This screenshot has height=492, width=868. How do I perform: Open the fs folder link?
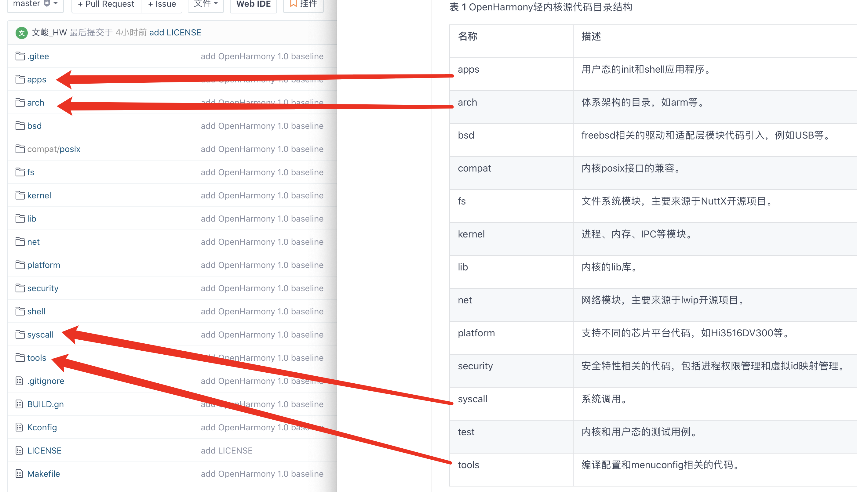click(x=31, y=172)
